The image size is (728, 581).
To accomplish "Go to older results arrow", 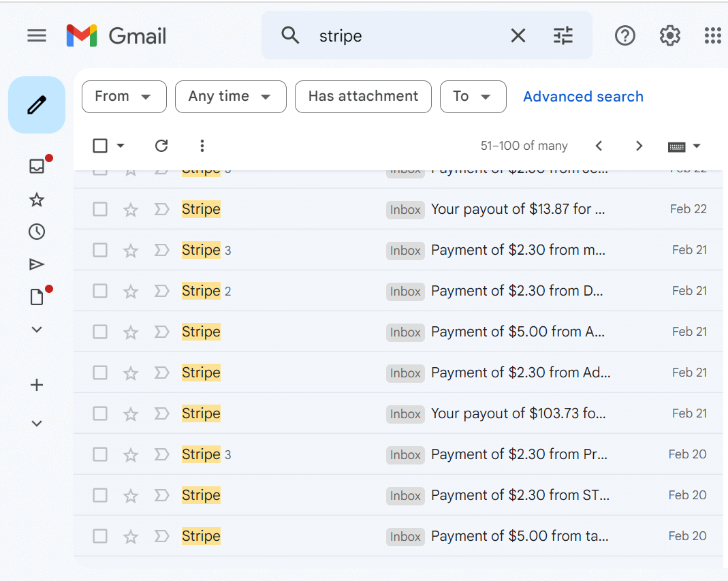I will (639, 146).
